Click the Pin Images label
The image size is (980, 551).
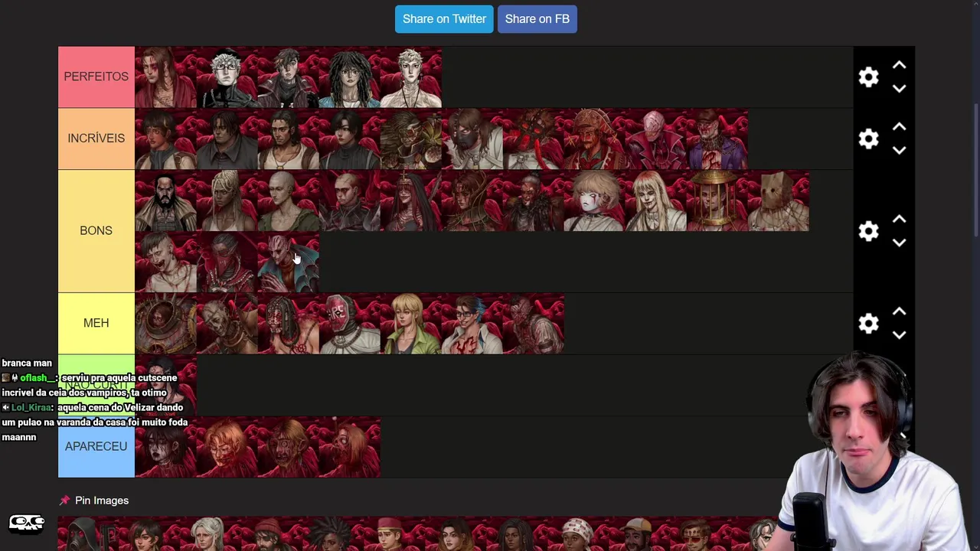pyautogui.click(x=102, y=500)
